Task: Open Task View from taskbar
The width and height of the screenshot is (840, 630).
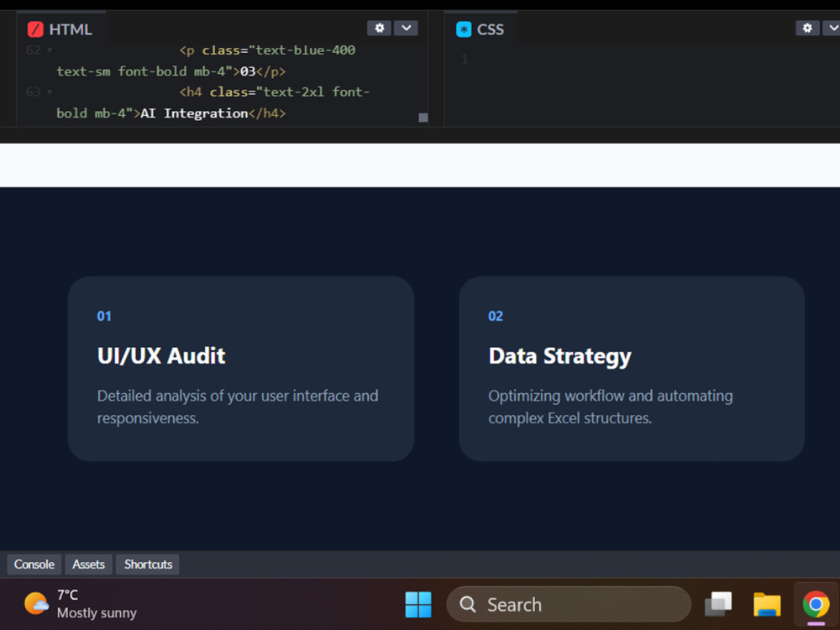Action: (718, 604)
